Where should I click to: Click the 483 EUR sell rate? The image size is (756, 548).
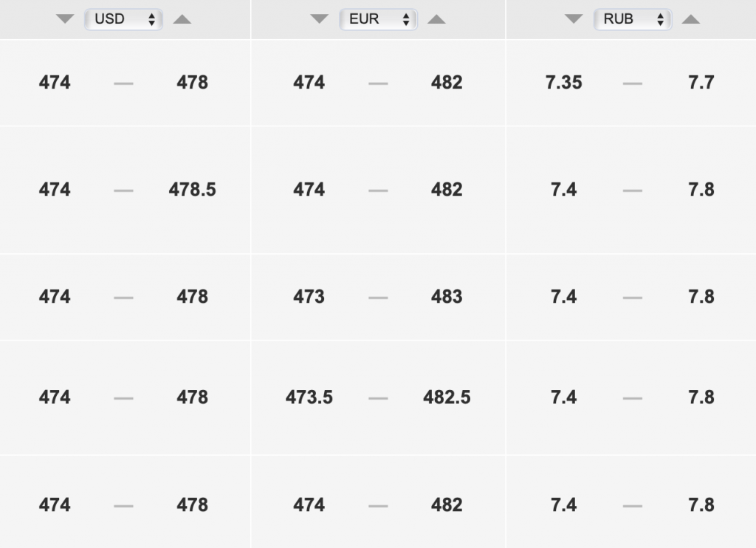pos(447,297)
